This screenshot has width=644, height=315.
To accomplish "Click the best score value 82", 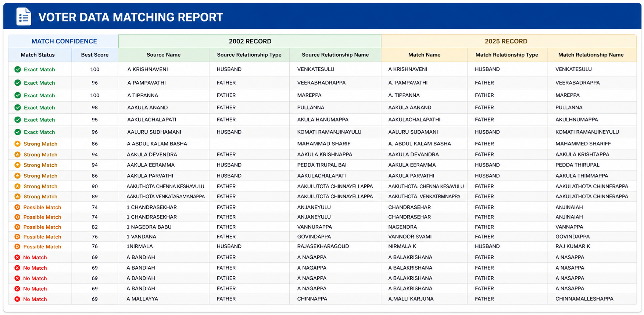I will coord(95,227).
